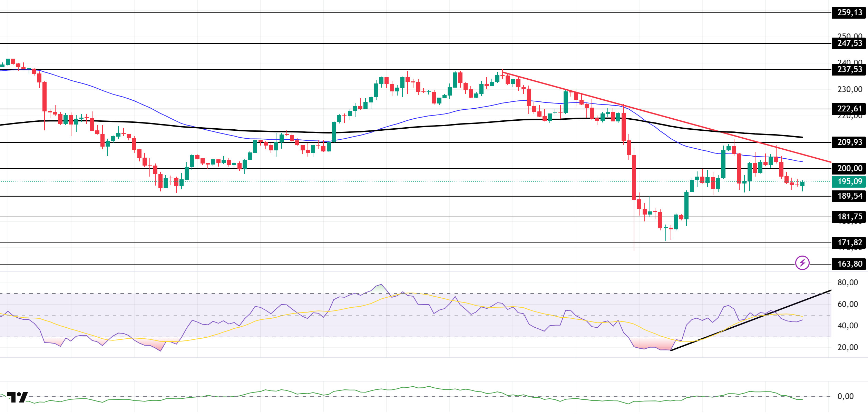Click the 181,75 price level label

[x=849, y=217]
